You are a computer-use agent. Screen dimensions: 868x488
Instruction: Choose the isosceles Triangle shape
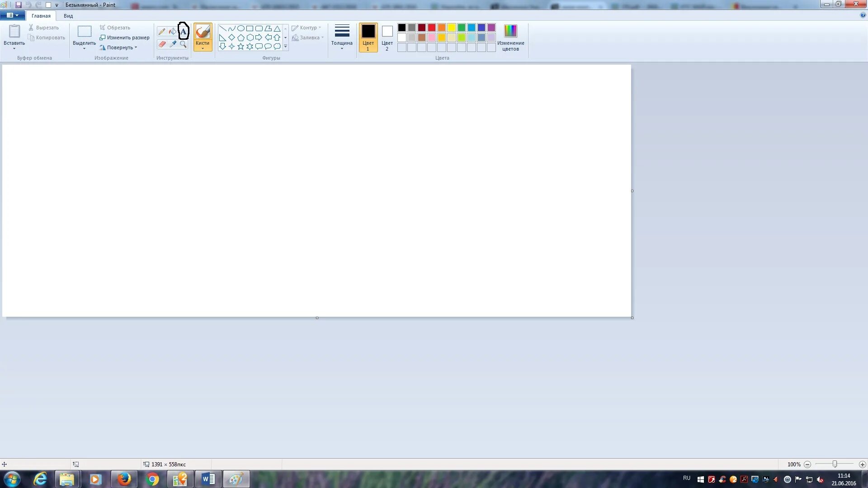tap(277, 28)
